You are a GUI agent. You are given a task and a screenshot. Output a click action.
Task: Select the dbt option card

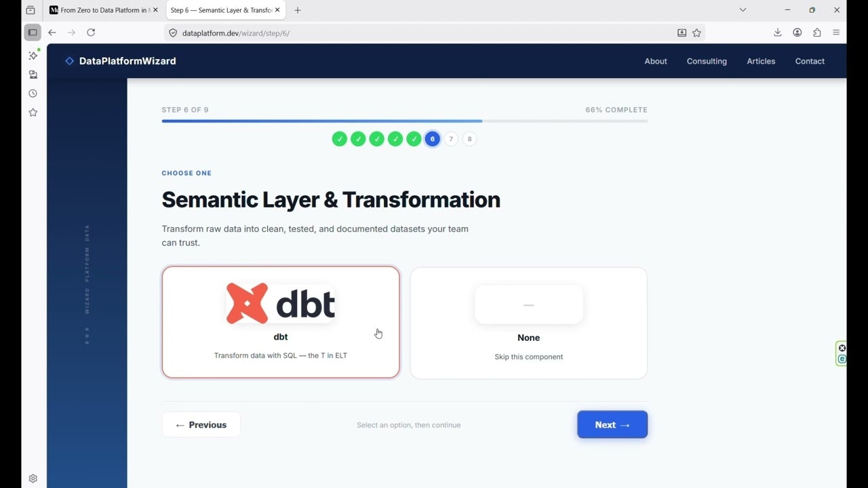coord(281,322)
